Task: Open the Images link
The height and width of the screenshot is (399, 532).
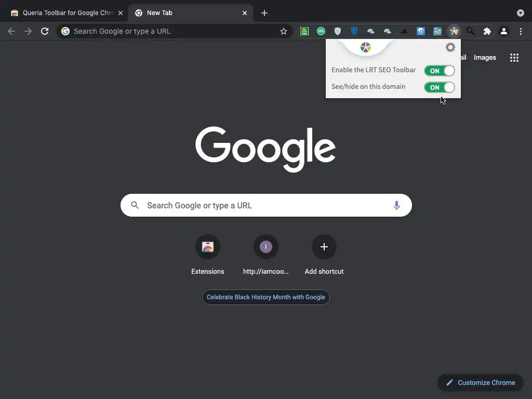Action: click(485, 57)
